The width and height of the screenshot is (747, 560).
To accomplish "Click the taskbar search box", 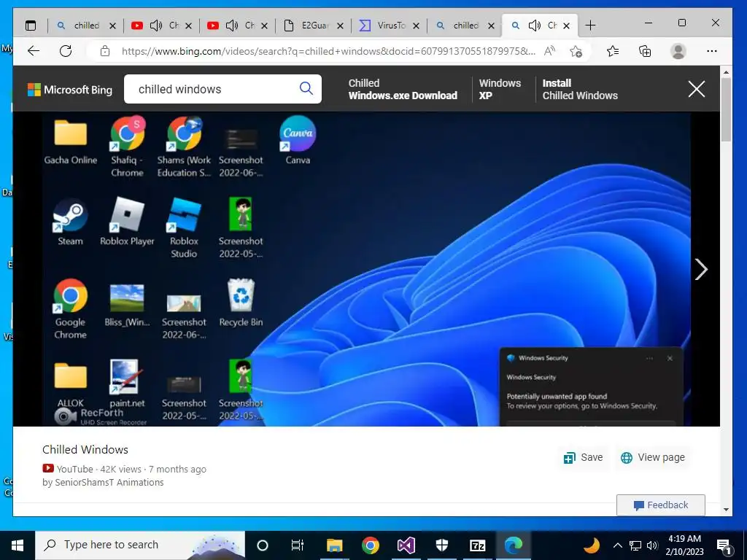I will (x=140, y=545).
